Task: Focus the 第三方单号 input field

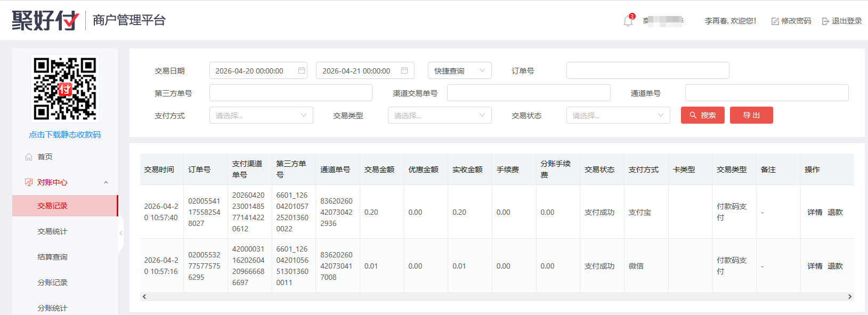Action: point(290,93)
